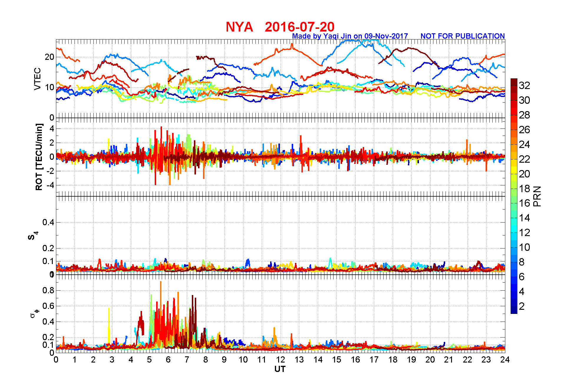Click the σφ y-axis tick label 0.6
561x392 pixels.
pos(48,306)
